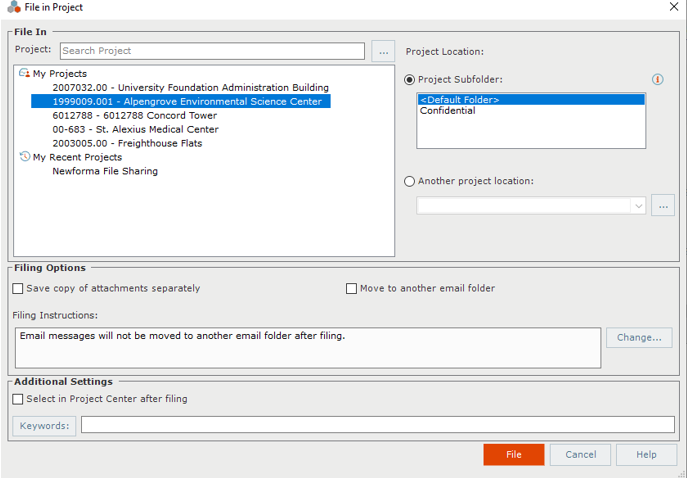This screenshot has width=687, height=481.
Task: Open project browse ellipsis button beside search
Action: (383, 52)
